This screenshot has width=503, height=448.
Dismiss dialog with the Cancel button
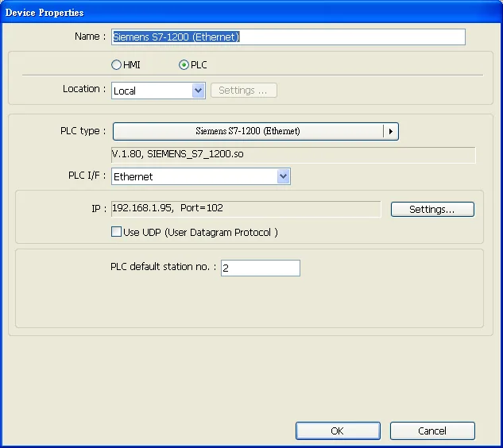coord(432,431)
